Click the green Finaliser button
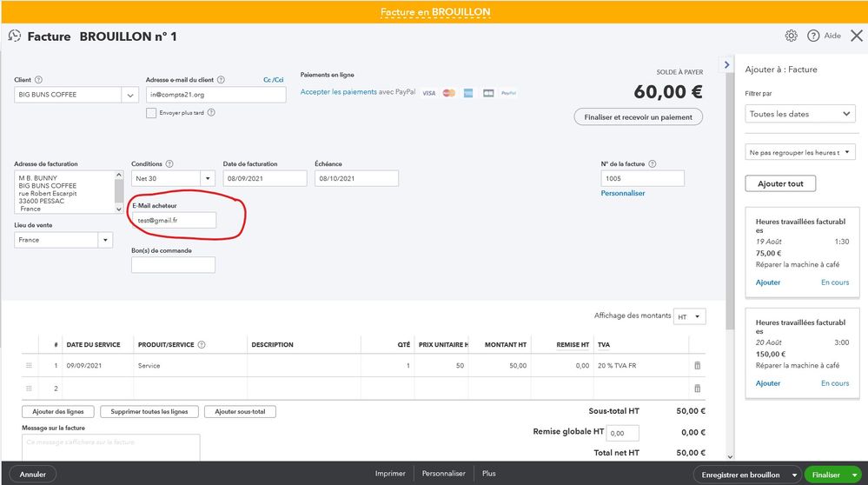 coord(826,475)
